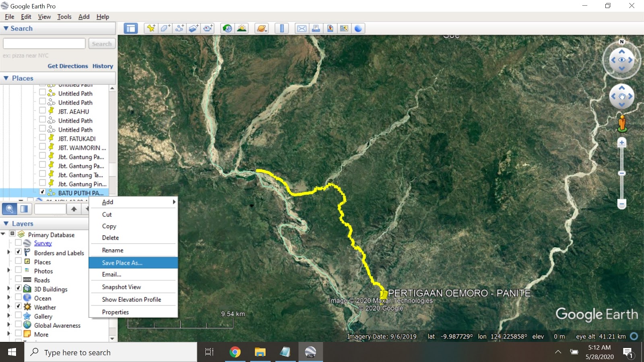Expand the Borders and Labels layer node
644x362 pixels.
click(8, 252)
